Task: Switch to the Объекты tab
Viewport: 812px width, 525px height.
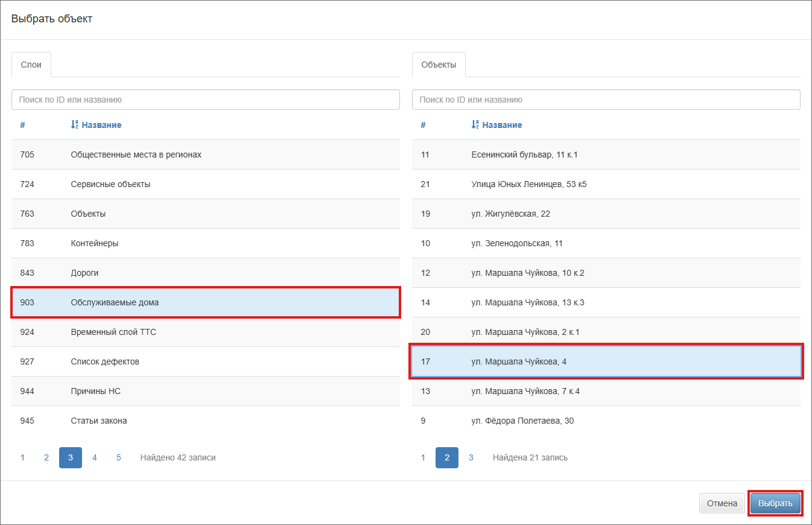Action: [439, 65]
